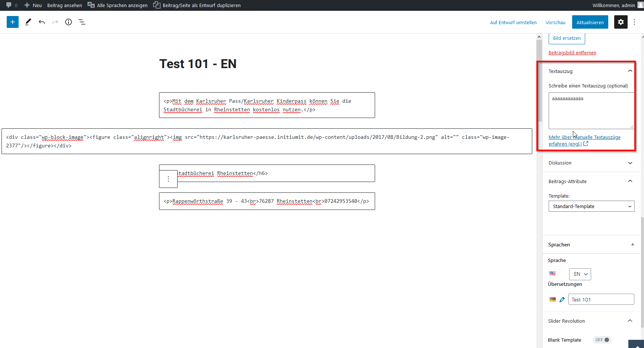Image resolution: width=644 pixels, height=348 pixels.
Task: Select the first paragraph HTML block
Action: click(267, 105)
